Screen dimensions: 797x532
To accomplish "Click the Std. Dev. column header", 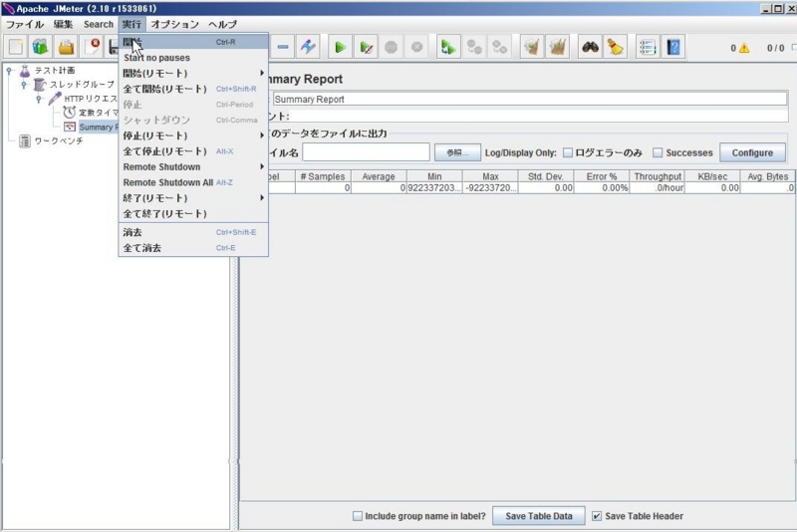I will click(x=546, y=176).
